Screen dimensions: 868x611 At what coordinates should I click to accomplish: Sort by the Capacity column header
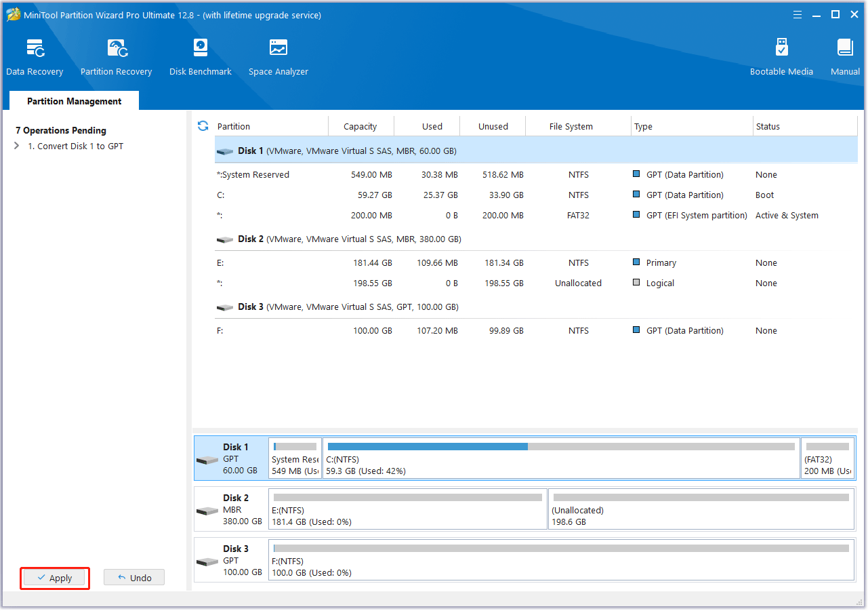[x=360, y=127]
